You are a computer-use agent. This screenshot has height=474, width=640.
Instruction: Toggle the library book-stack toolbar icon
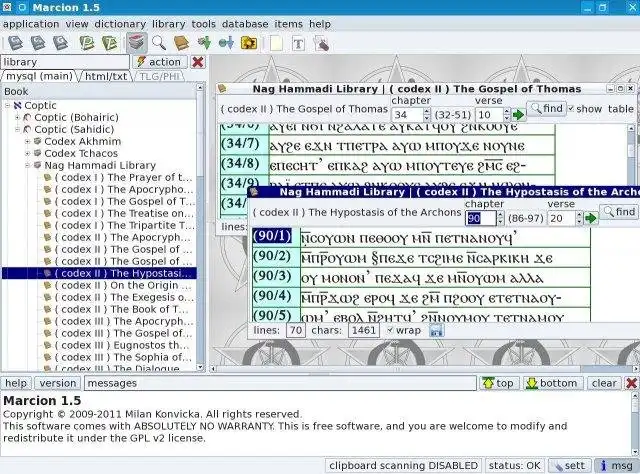click(137, 43)
